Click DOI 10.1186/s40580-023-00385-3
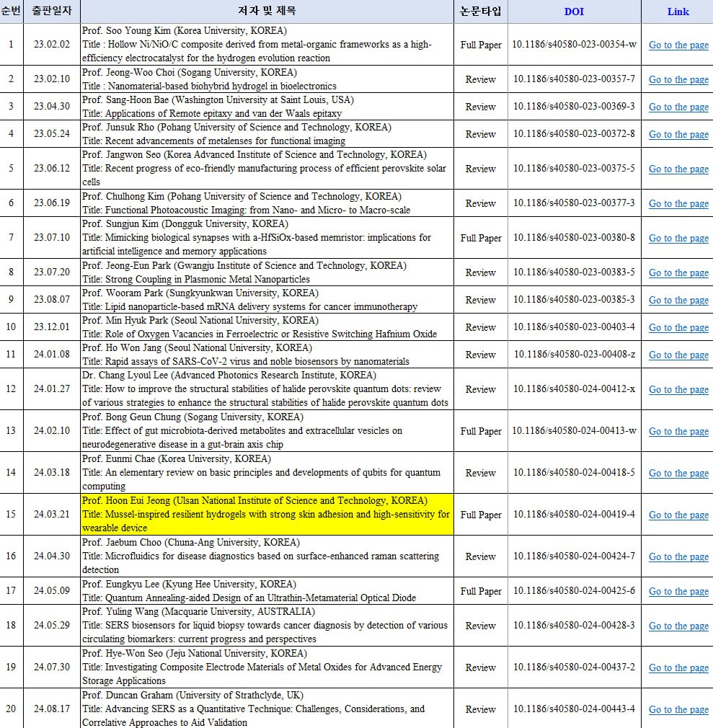713x728 pixels. 574,299
